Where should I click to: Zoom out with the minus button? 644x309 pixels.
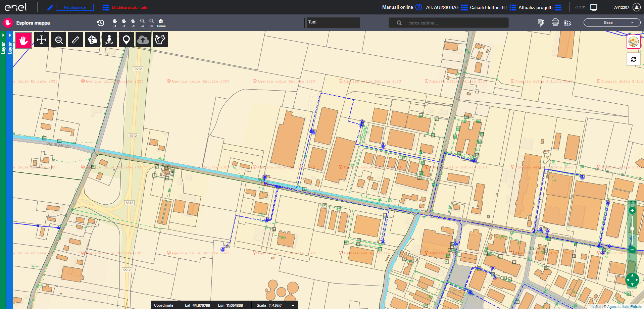point(632,250)
